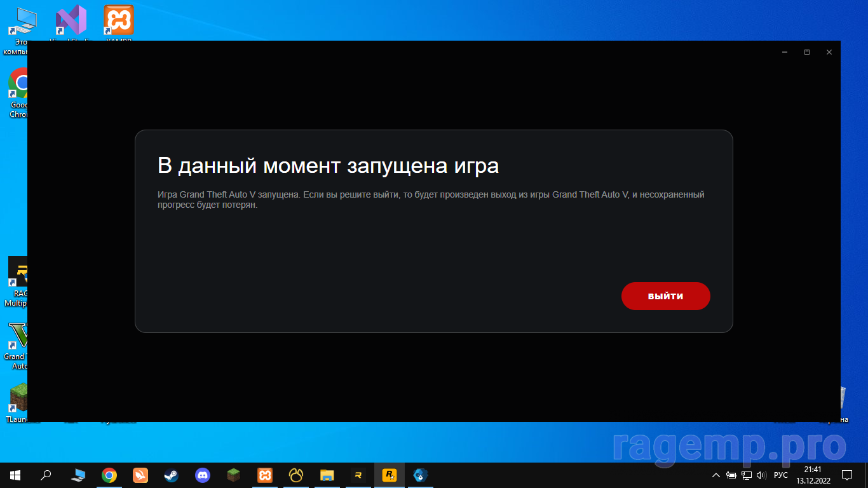Open the orange bird app in taskbar
Screen dimensions: 868x488
[x=140, y=475]
